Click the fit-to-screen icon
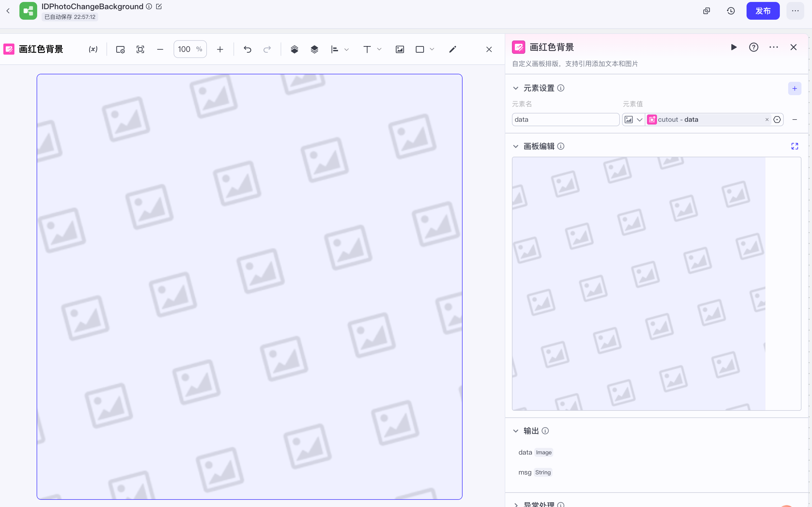812x507 pixels. pos(140,49)
